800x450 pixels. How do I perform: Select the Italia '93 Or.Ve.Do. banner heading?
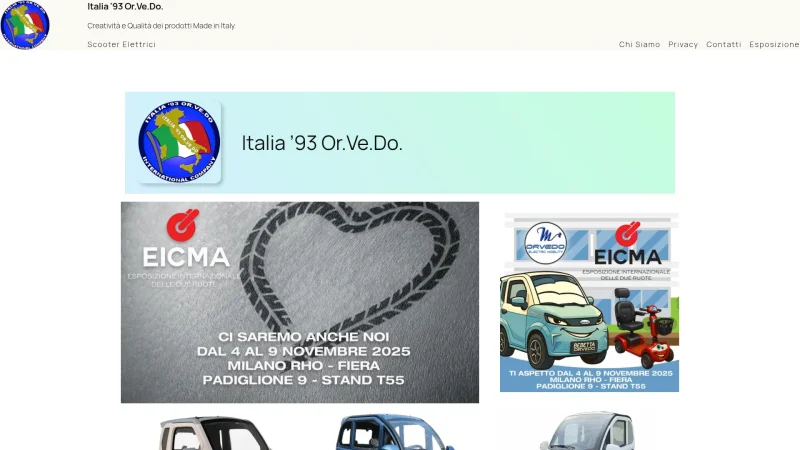(x=322, y=143)
